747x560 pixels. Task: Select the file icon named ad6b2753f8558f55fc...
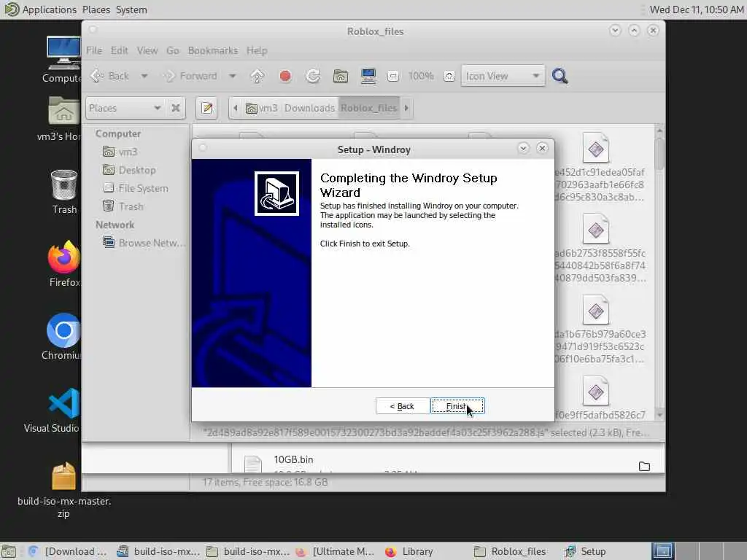pyautogui.click(x=596, y=230)
